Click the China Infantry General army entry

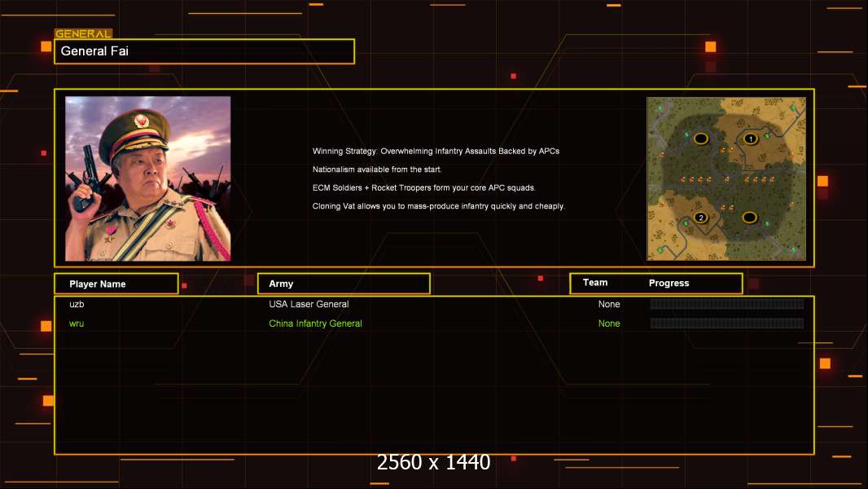click(x=316, y=324)
